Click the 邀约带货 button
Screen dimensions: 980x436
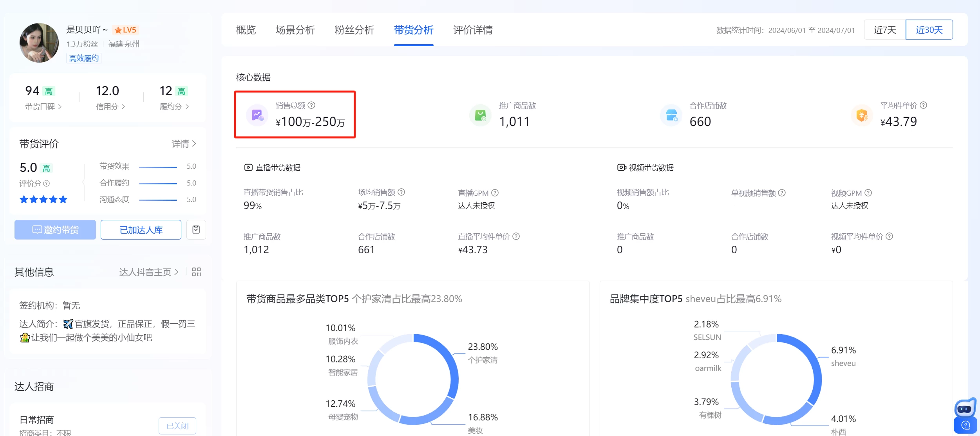(55, 230)
